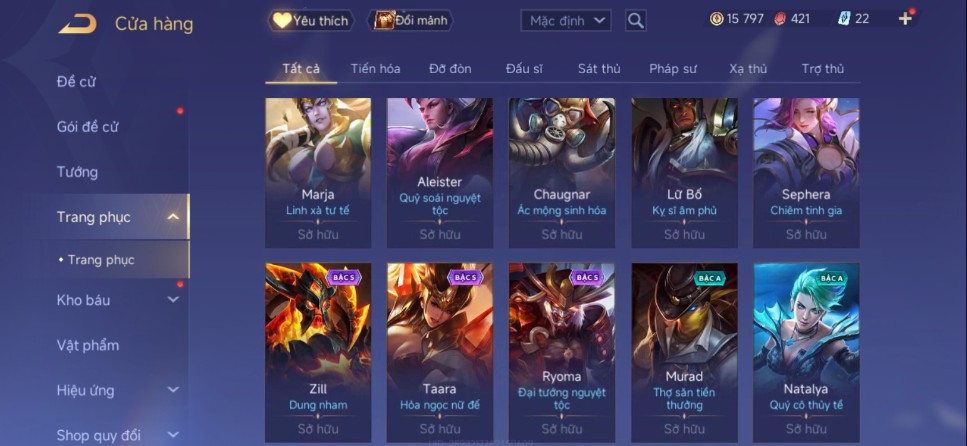The width and height of the screenshot is (967, 446).
Task: Open Tướng in the sidebar
Action: [x=78, y=171]
